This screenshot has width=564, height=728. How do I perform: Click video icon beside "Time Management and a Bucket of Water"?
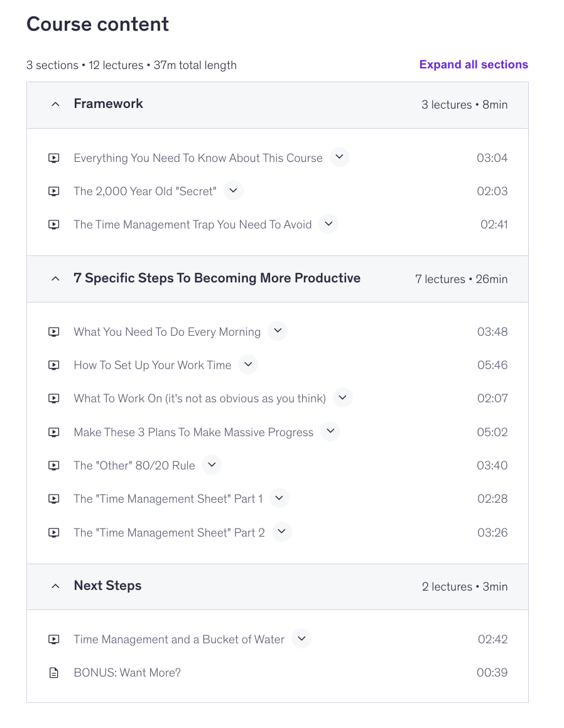(54, 640)
